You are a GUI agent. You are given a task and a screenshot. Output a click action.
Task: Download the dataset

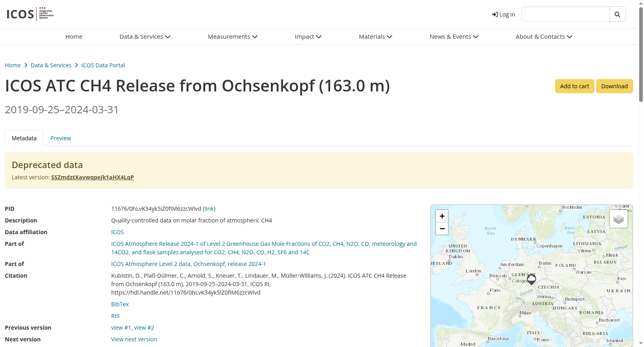614,86
